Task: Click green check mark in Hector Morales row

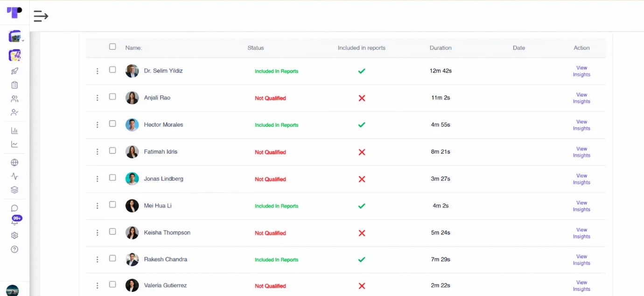Action: [362, 125]
